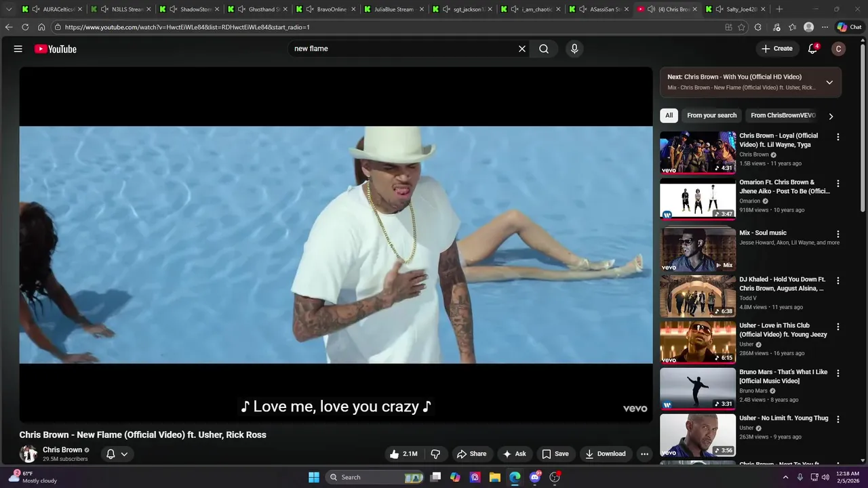The image size is (868, 488).
Task: Go back with the browser back arrow
Action: tap(9, 27)
